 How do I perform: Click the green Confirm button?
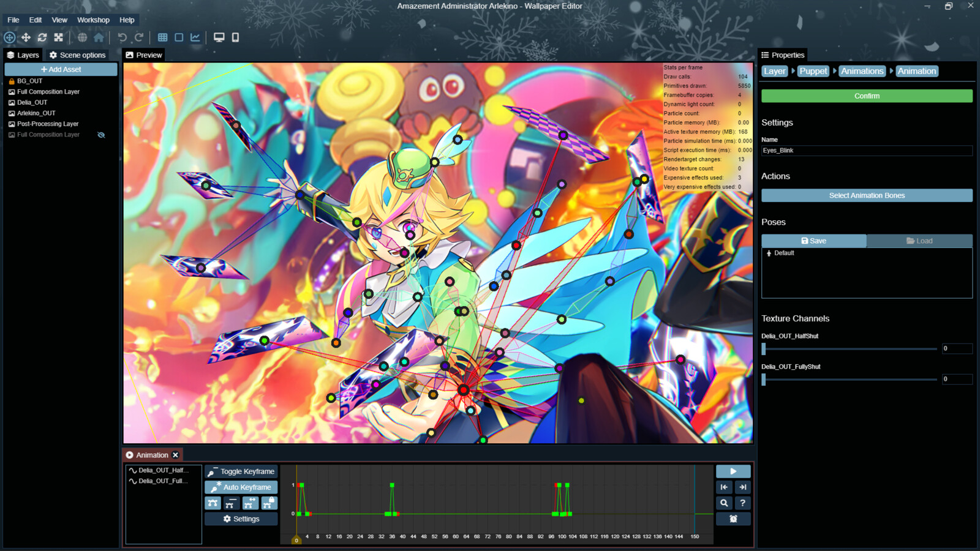867,96
